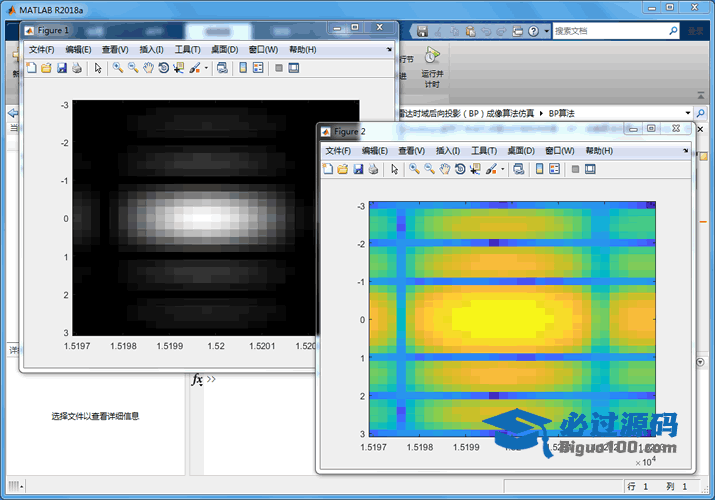Select Rotate 3D tool in Figure 1
Screen dimensions: 715x500
pyautogui.click(x=163, y=68)
